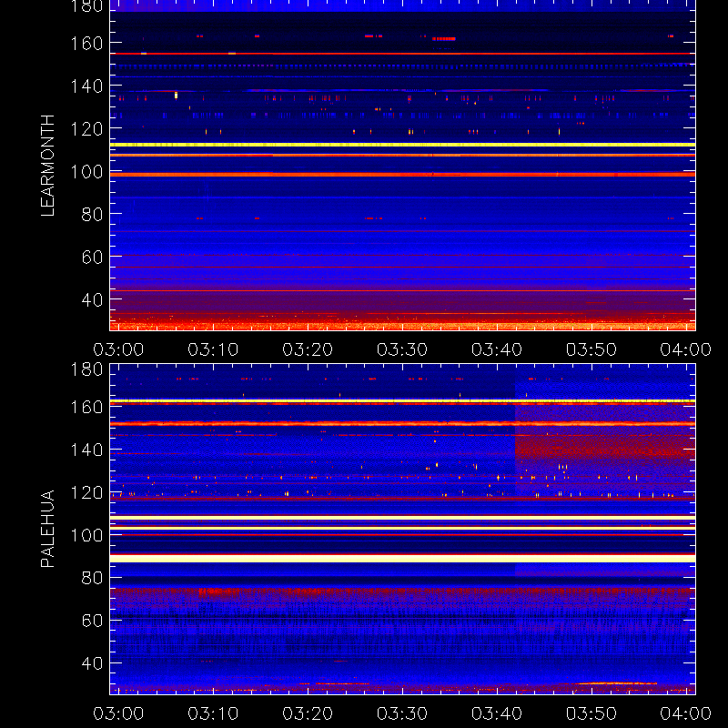Pick the 120 frequency label on Learmonth axis
This screenshot has width=728, height=728.
tap(86, 129)
